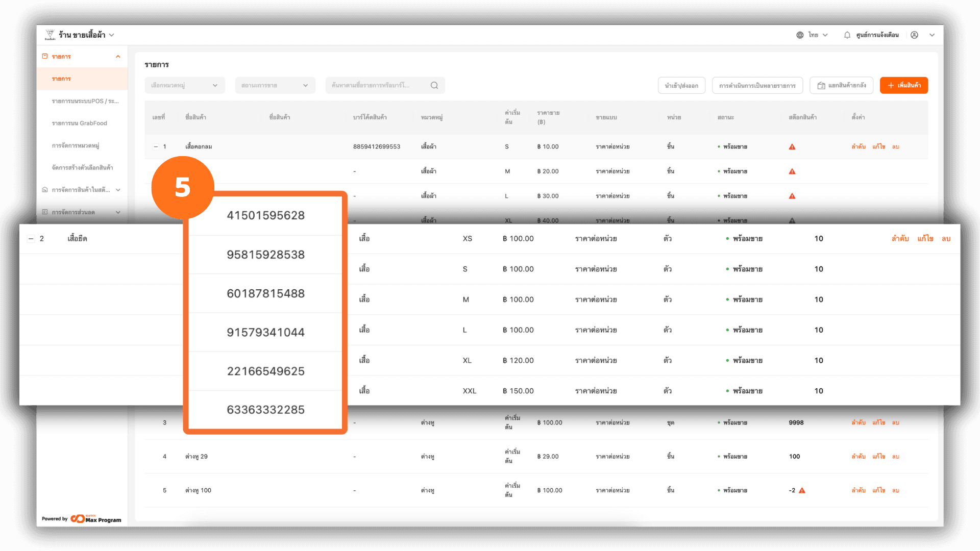
Task: Open รายการบน GrabFood sidebar item
Action: pyautogui.click(x=79, y=123)
